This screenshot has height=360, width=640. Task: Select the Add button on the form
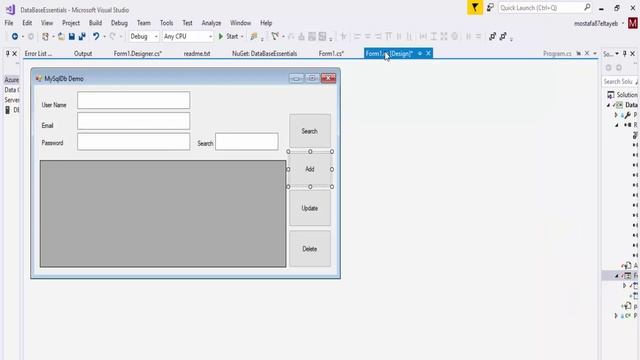310,169
